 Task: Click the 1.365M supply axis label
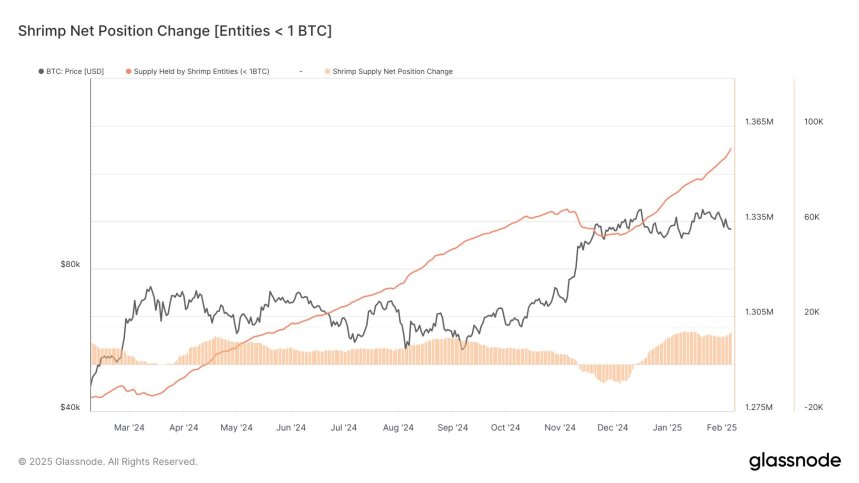(759, 122)
